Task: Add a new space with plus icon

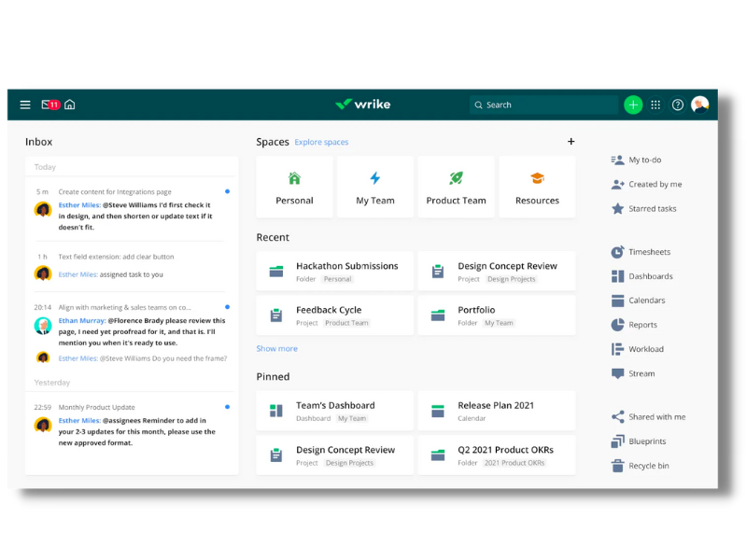Action: (571, 142)
